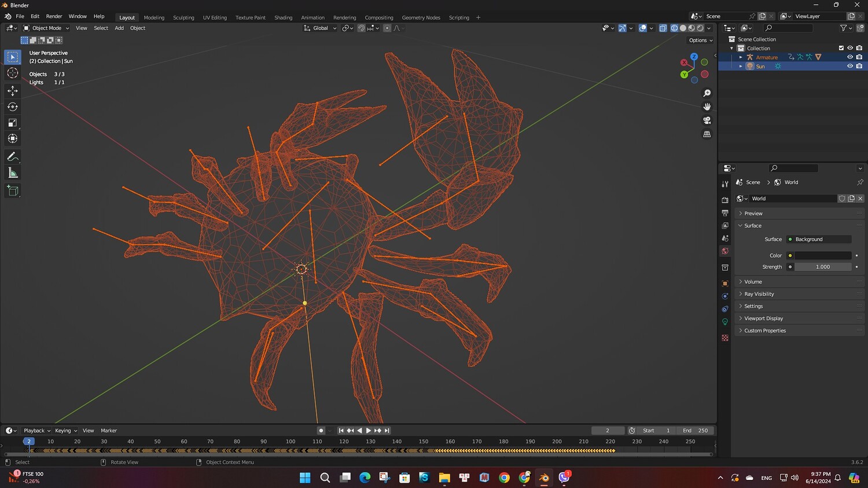Open the Physics properties tab
The image size is (868, 488).
(x=725, y=296)
